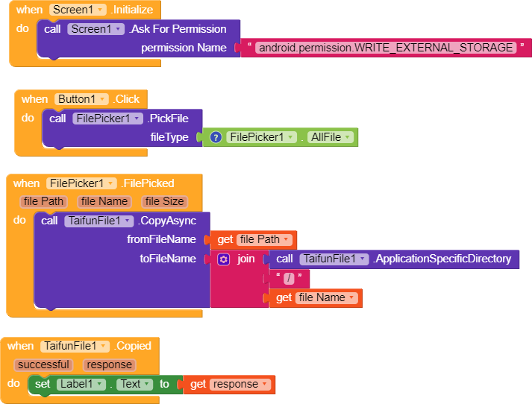Open get response variable dropdown

tap(240, 385)
